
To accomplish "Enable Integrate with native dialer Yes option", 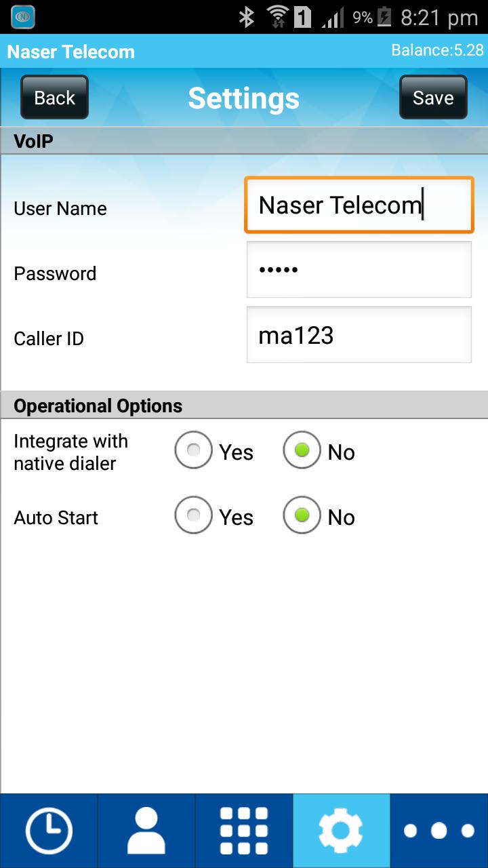I will (193, 450).
